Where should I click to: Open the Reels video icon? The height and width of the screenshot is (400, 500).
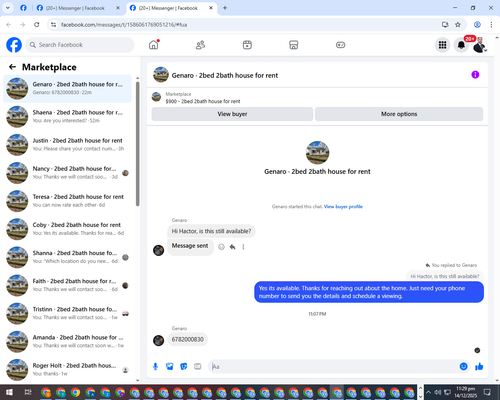pos(247,45)
